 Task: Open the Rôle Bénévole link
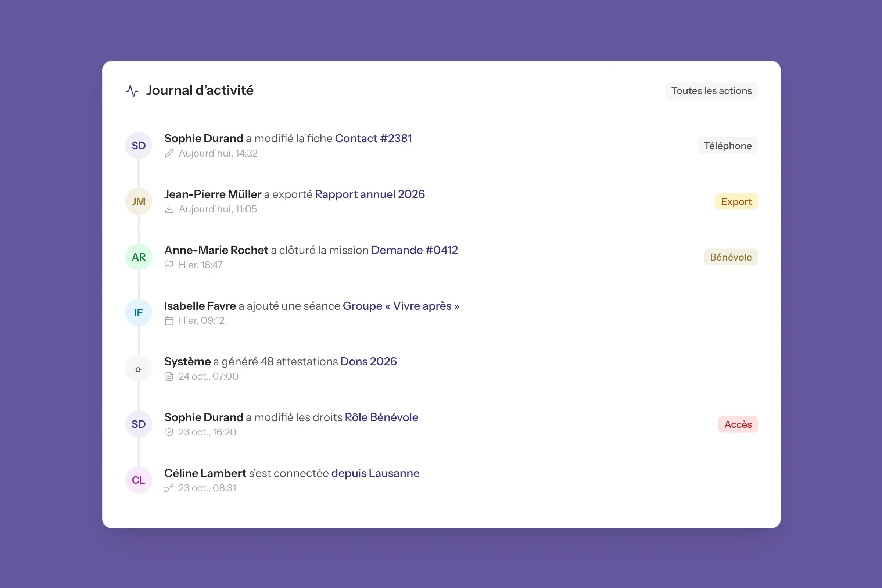[x=381, y=417]
